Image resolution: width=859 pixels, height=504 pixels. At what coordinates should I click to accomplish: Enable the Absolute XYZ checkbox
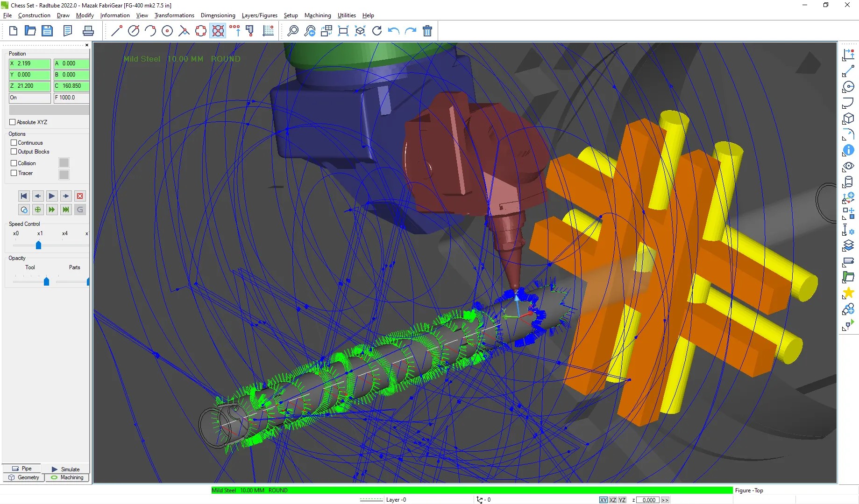(13, 122)
